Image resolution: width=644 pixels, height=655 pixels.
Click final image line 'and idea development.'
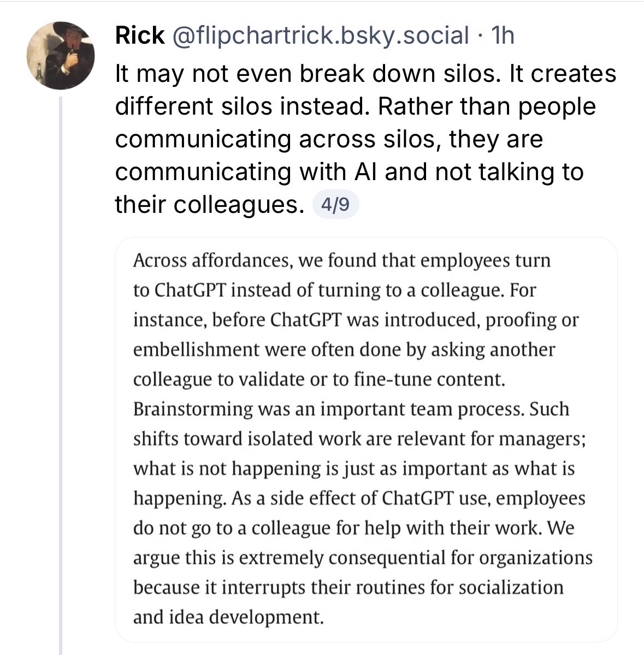point(228,617)
